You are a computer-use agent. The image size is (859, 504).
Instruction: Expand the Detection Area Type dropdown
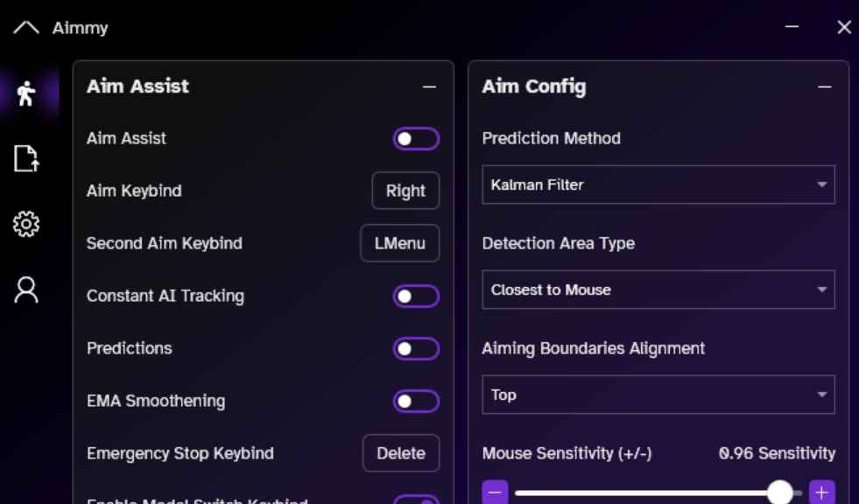(658, 290)
